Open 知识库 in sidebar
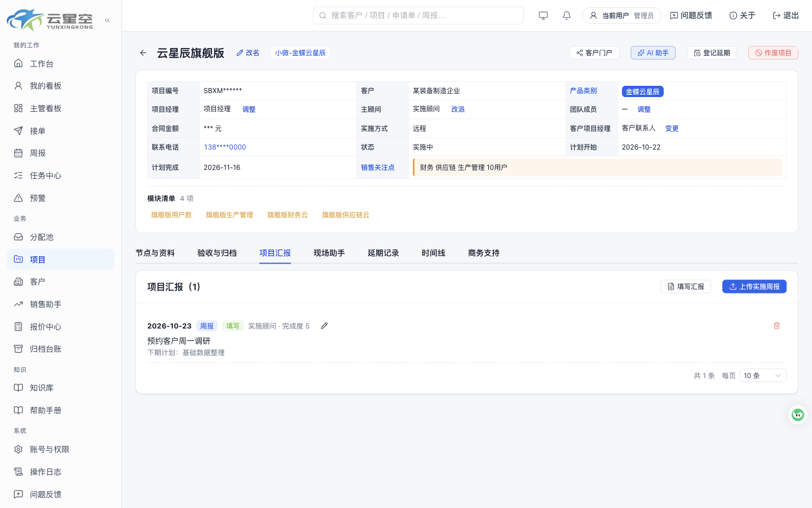 (60, 388)
